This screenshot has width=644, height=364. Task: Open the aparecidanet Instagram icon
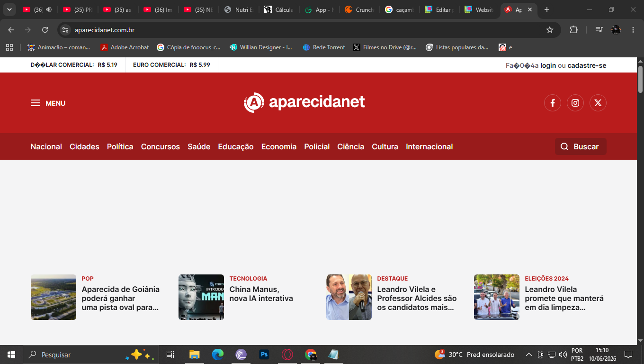[575, 103]
